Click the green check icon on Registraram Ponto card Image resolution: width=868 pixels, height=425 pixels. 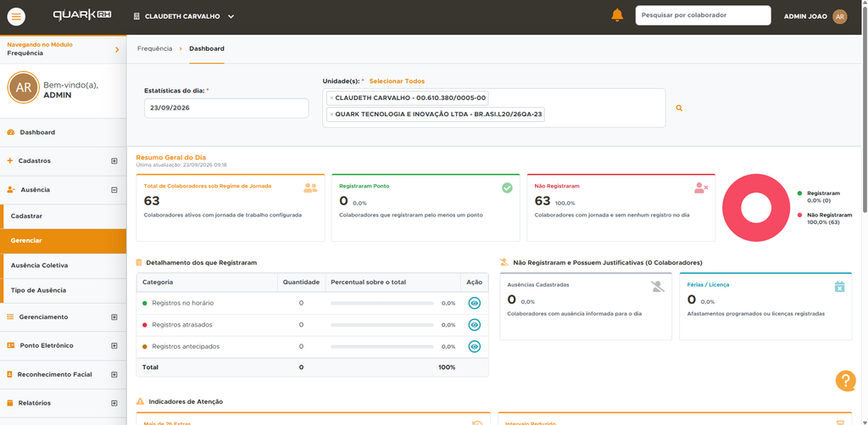507,187
